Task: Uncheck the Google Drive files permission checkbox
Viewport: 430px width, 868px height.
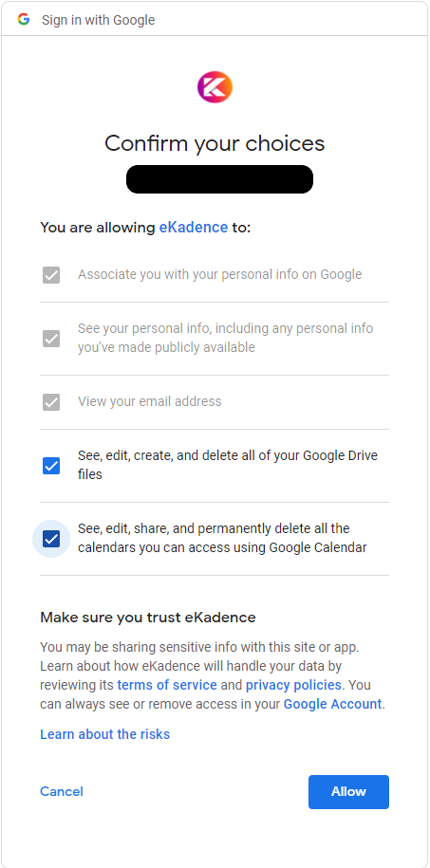Action: point(51,466)
